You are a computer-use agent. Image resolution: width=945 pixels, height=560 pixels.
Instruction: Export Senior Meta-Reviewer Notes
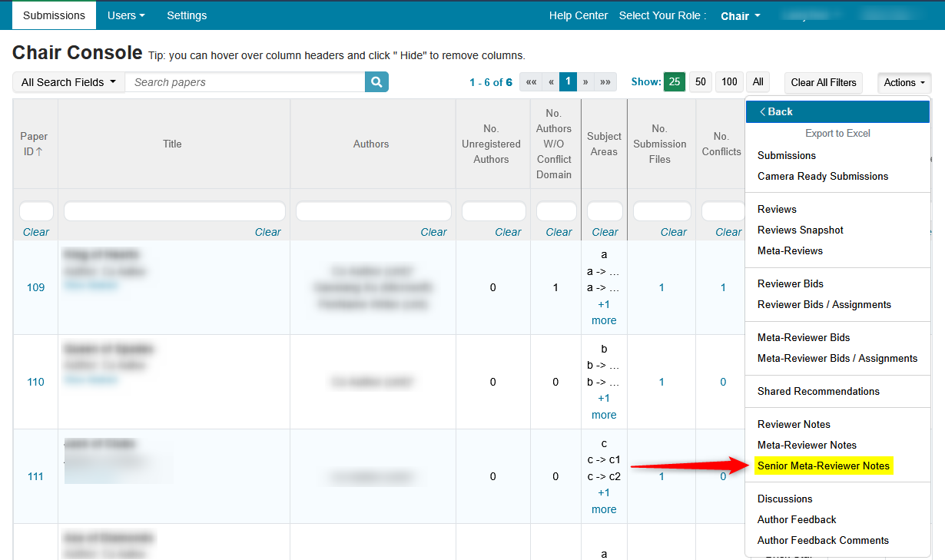pyautogui.click(x=824, y=466)
